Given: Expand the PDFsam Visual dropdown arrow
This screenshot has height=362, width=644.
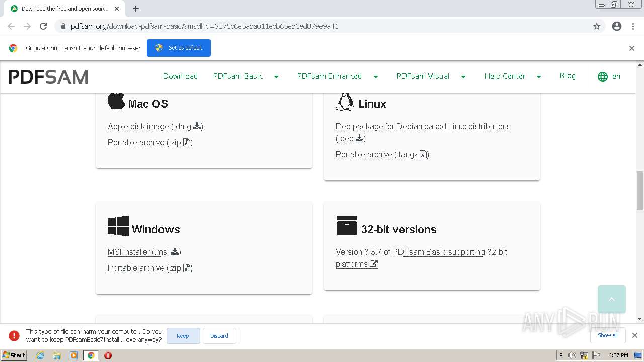Looking at the screenshot, I should 463,77.
